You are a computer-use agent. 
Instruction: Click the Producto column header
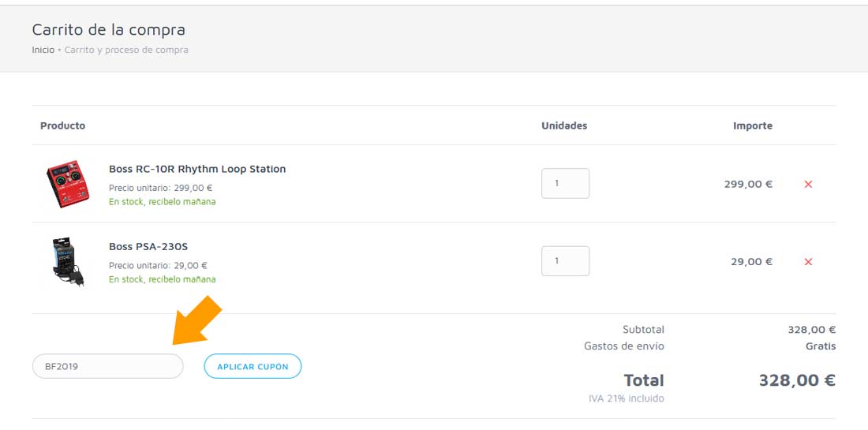[x=62, y=125]
